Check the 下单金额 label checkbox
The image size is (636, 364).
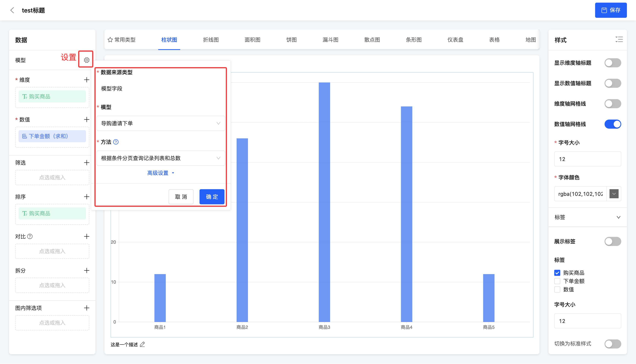pyautogui.click(x=557, y=281)
